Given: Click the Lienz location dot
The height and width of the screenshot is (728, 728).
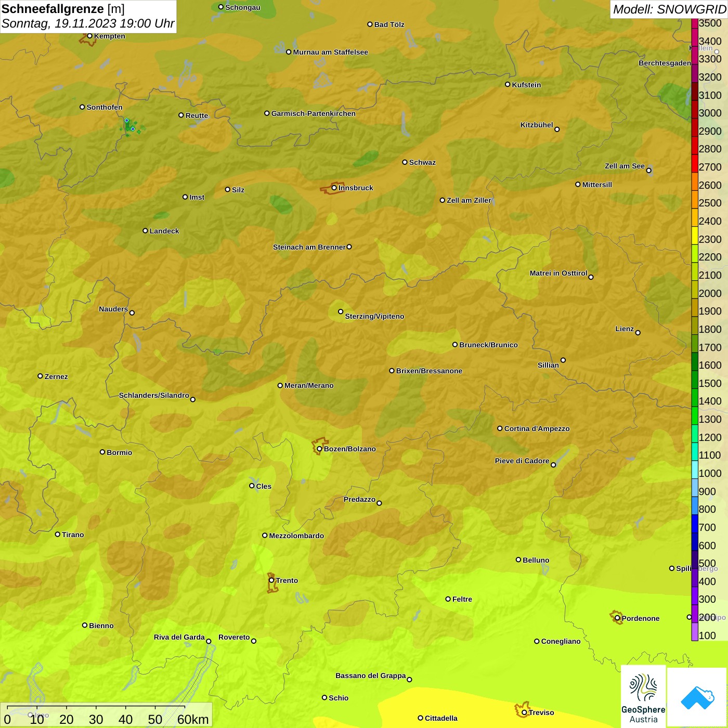Looking at the screenshot, I should [x=638, y=333].
